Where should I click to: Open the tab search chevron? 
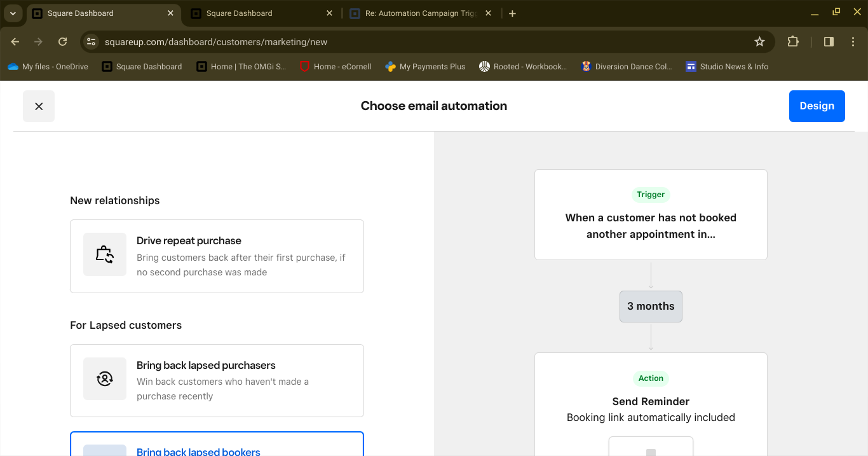coord(13,13)
